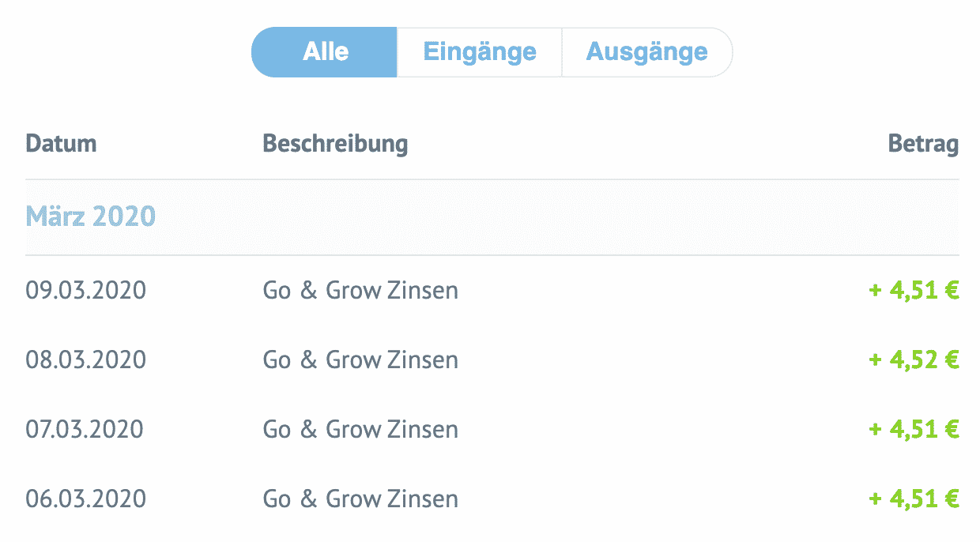Select the 08.03.2020 date entry
Image resolution: width=980 pixels, height=542 pixels.
85,359
